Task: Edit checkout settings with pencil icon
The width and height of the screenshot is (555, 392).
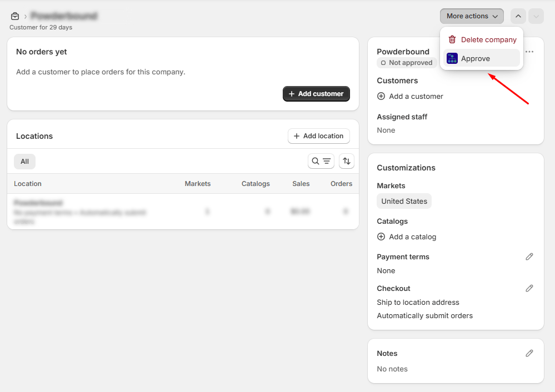Action: coord(529,288)
